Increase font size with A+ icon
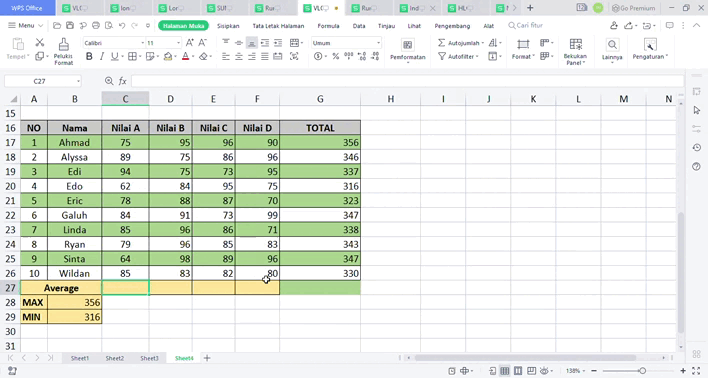708x378 pixels. 190,43
